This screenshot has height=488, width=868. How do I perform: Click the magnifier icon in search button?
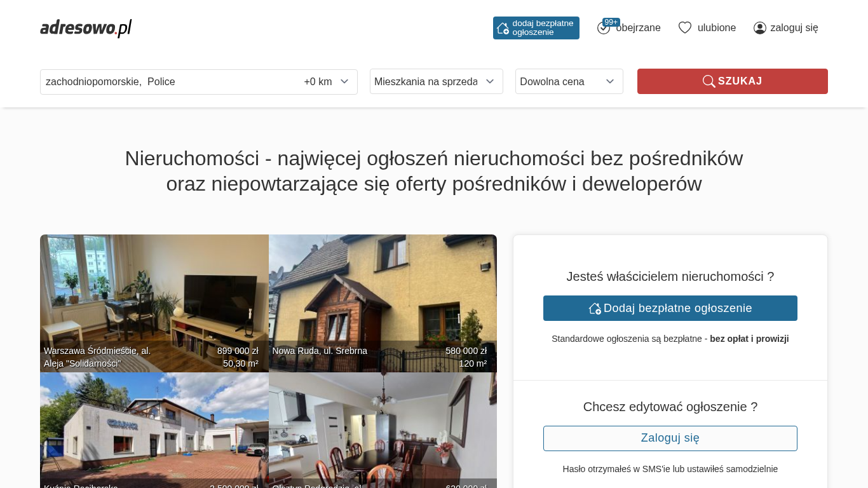pos(709,81)
